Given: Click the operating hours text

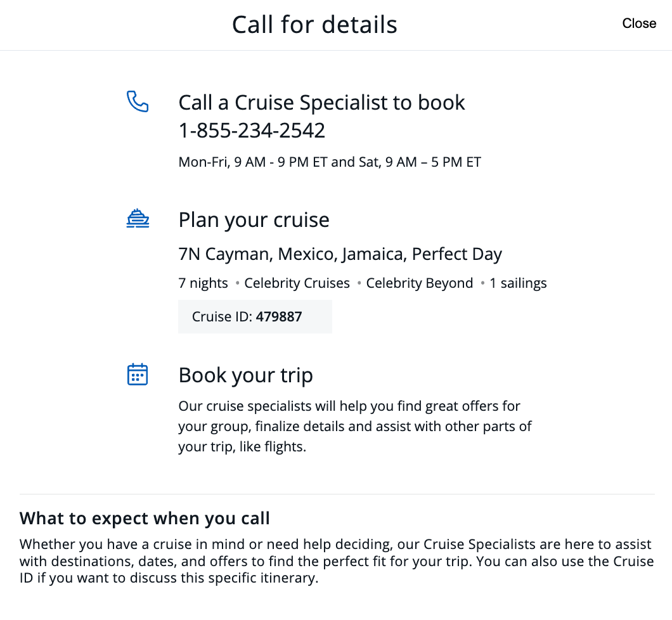Looking at the screenshot, I should (x=329, y=162).
